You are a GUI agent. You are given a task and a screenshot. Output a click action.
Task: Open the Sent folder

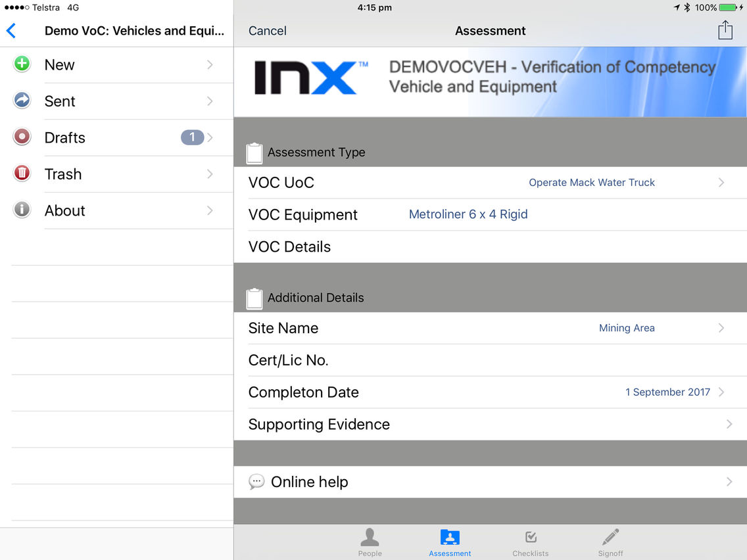(117, 101)
